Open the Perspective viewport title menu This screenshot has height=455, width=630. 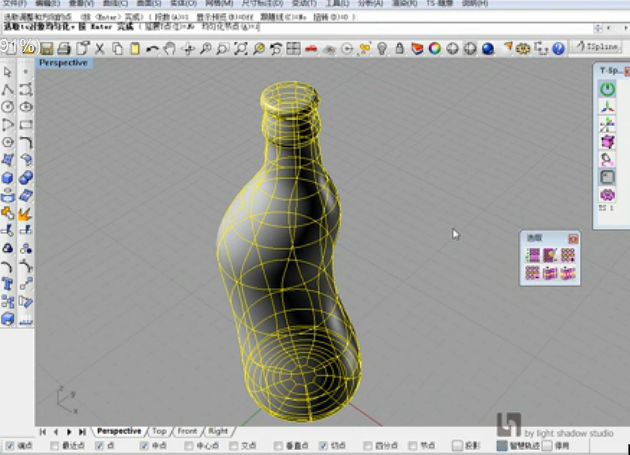64,63
